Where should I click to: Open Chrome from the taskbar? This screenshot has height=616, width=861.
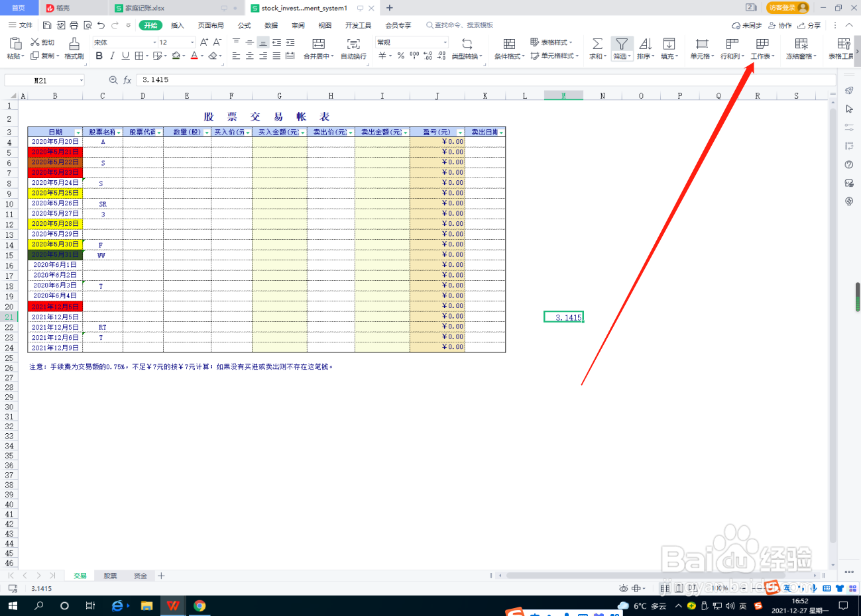pyautogui.click(x=200, y=605)
